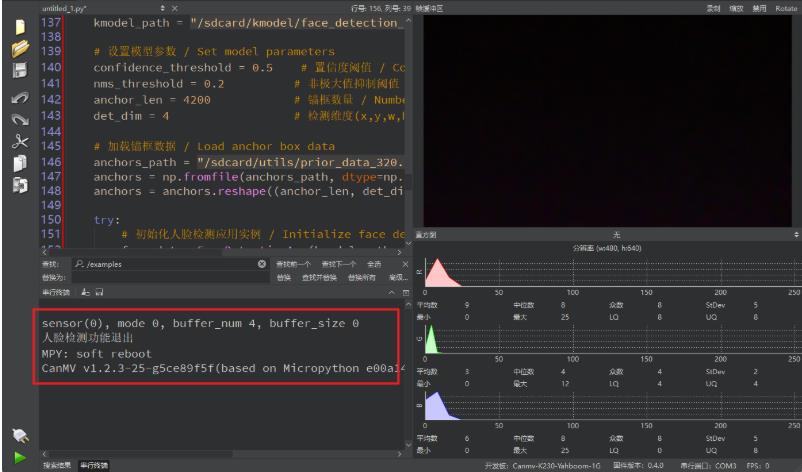Close the untitled_1.py editor tab
The width and height of the screenshot is (802, 472).
[x=175, y=8]
